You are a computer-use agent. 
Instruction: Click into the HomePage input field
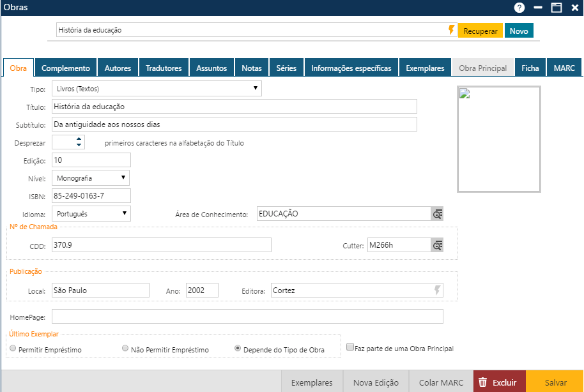click(247, 317)
